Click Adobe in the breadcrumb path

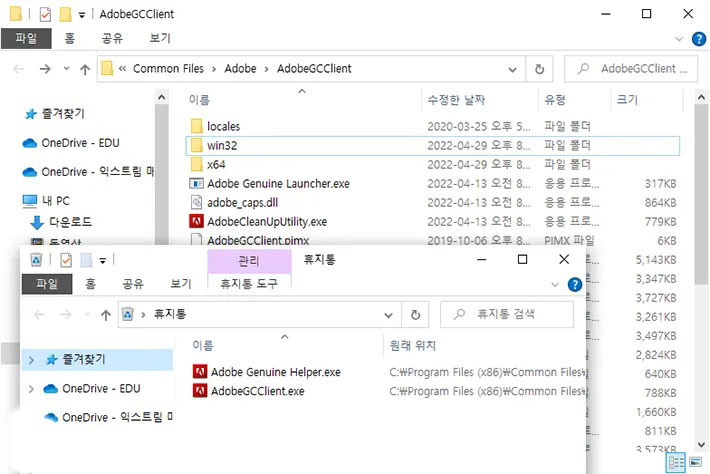pos(240,69)
